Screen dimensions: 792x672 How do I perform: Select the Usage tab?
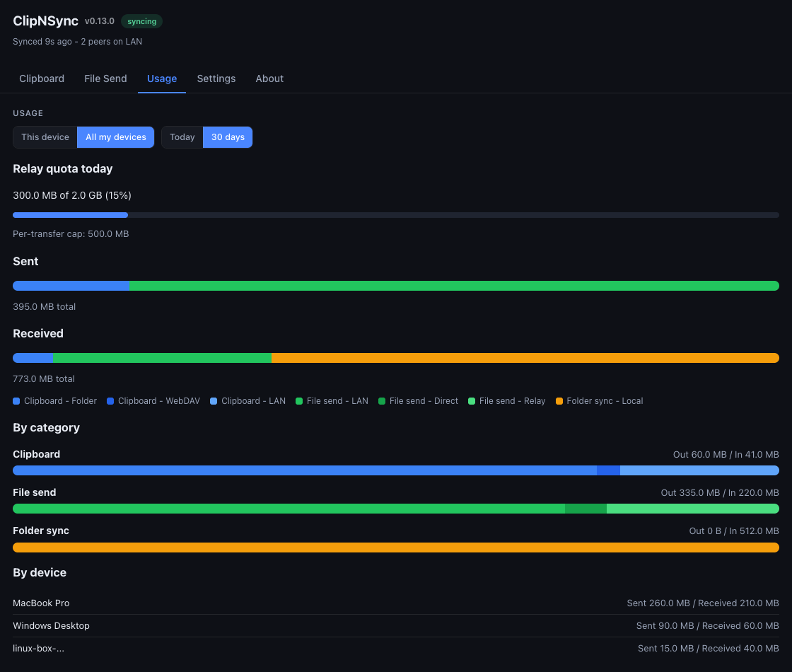[162, 79]
